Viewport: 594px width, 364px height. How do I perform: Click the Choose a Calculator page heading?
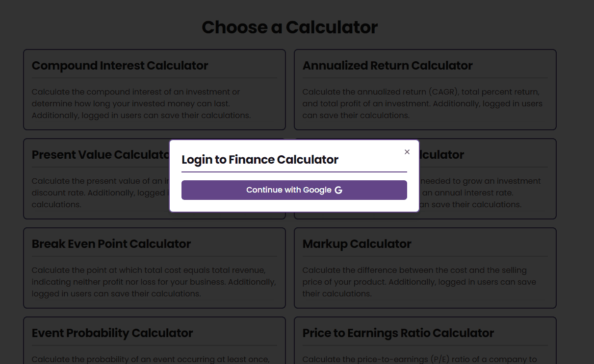[x=290, y=27]
